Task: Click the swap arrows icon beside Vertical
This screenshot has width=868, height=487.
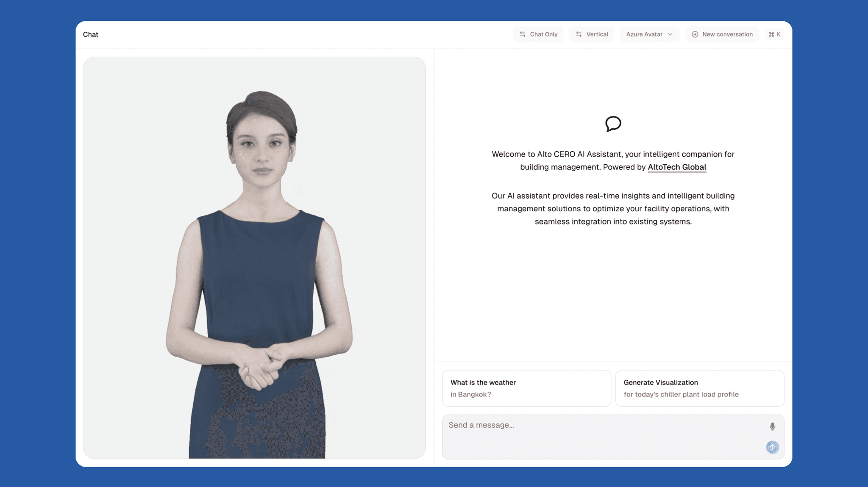Action: point(579,34)
